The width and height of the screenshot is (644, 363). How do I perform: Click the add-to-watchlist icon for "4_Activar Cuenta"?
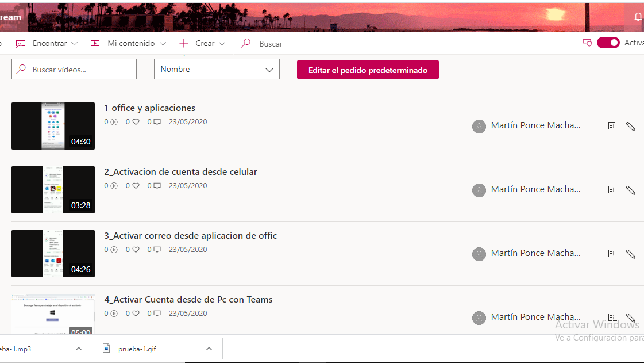[612, 317]
